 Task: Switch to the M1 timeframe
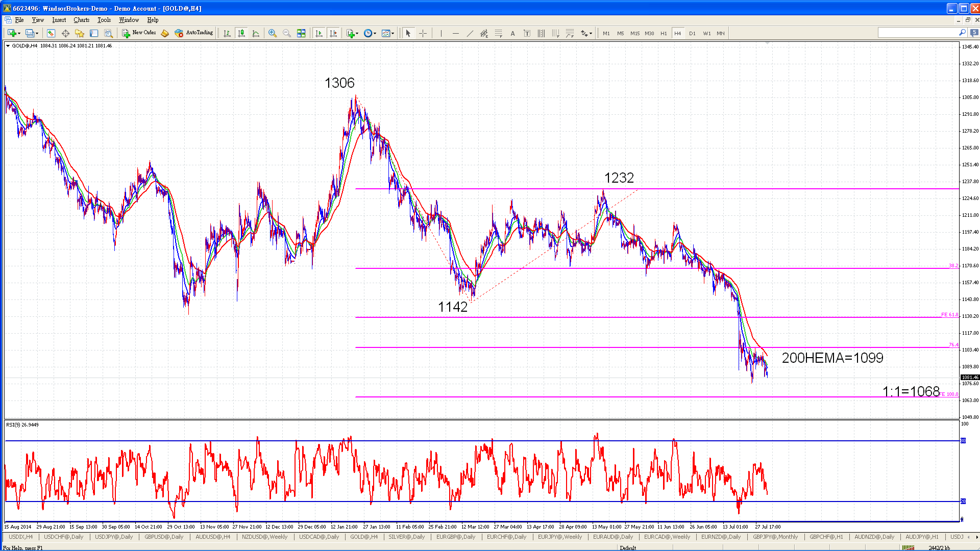click(606, 33)
